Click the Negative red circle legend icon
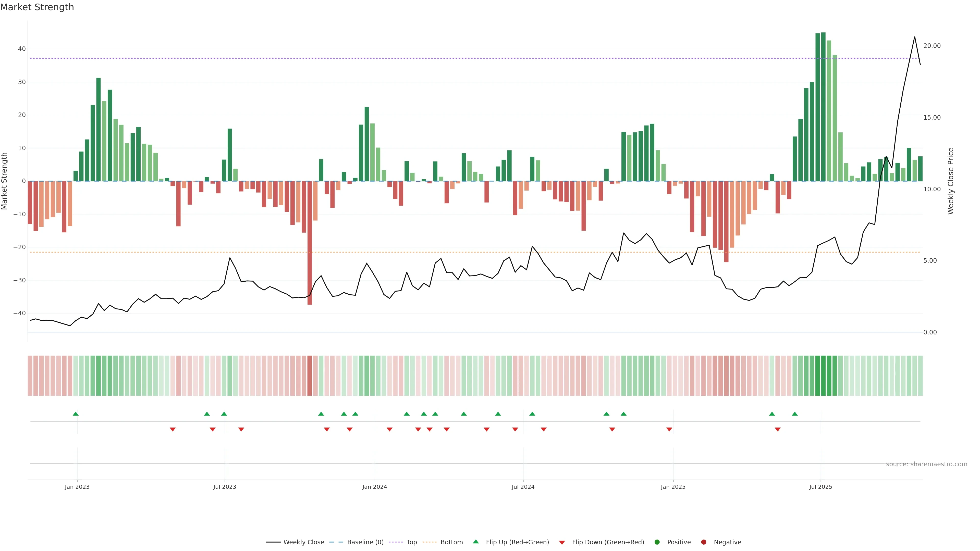This screenshot has width=980, height=551. click(703, 542)
